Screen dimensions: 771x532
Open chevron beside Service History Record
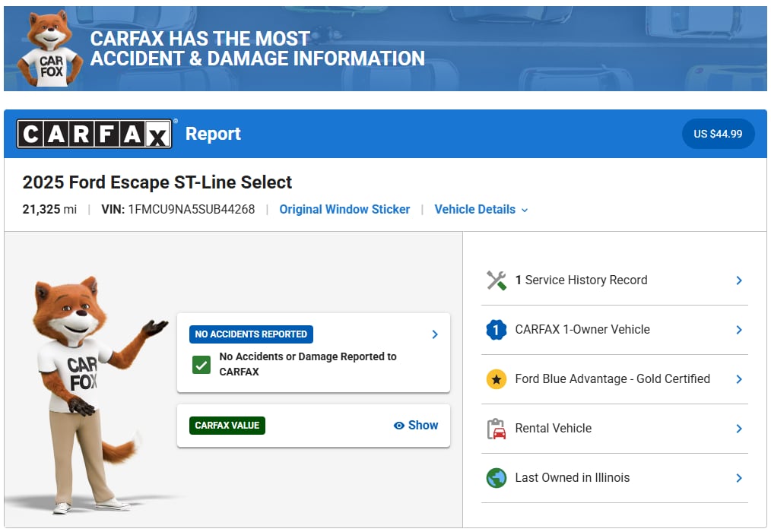click(x=738, y=280)
